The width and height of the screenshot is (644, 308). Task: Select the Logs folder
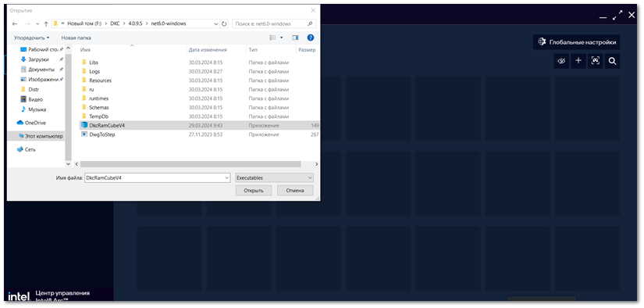tap(94, 72)
